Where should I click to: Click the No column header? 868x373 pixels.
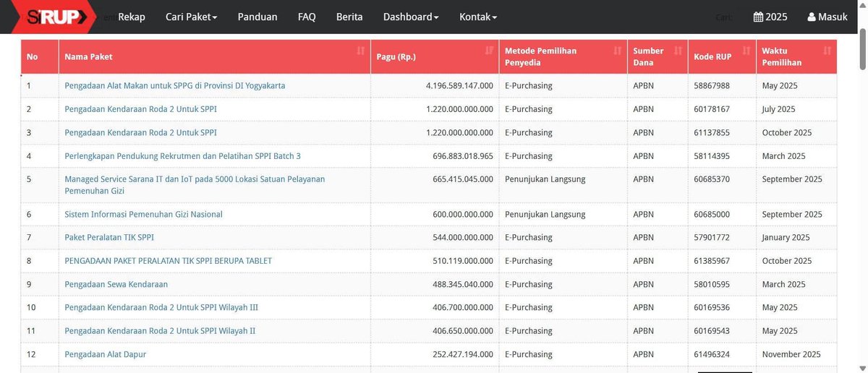[40, 56]
